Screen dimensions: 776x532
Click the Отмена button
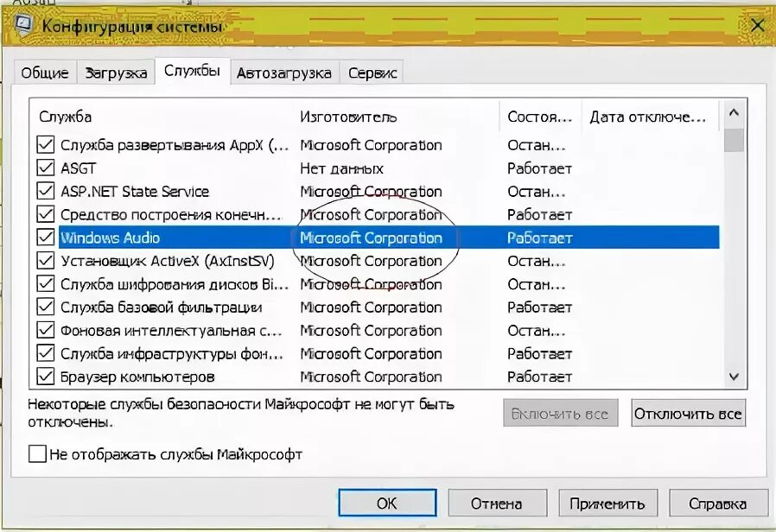coord(497,503)
